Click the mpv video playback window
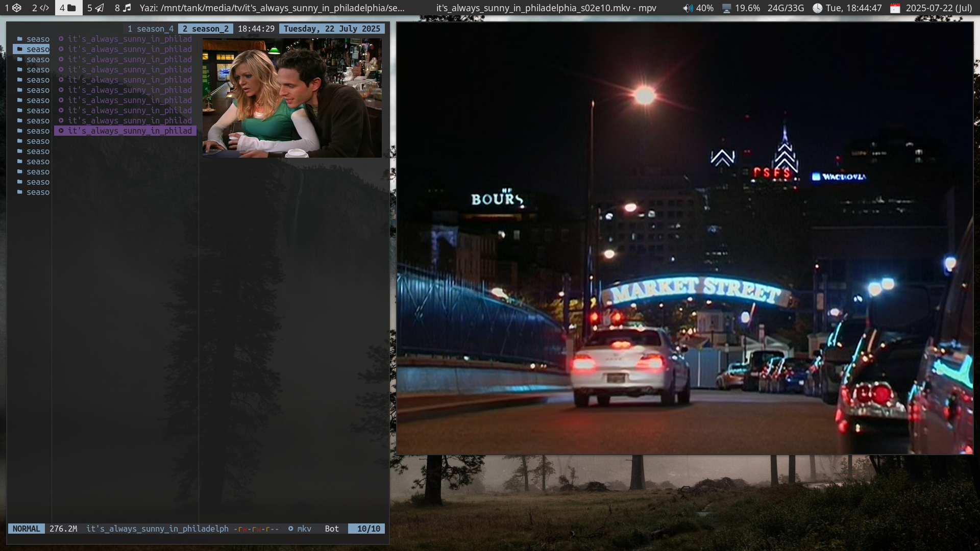 click(x=684, y=238)
